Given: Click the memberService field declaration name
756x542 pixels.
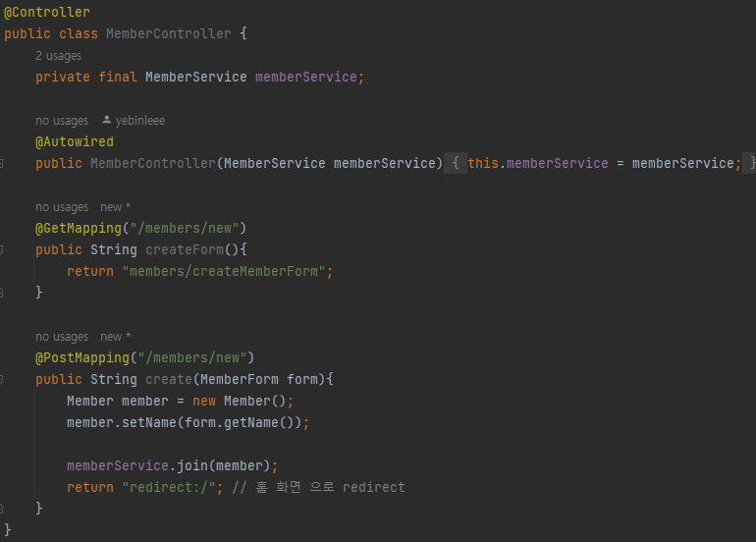Looking at the screenshot, I should point(305,78).
